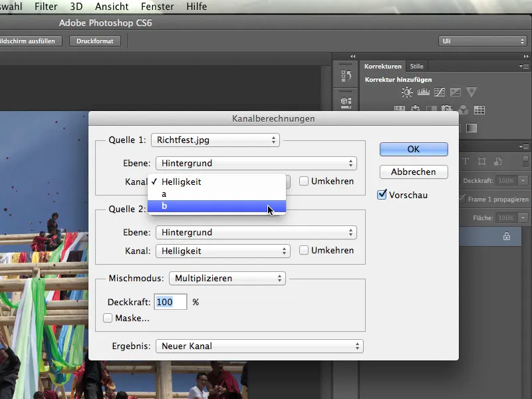Open Quelle 1 Ebene Hintergrund dropdown
The width and height of the screenshot is (532, 399).
pos(256,163)
